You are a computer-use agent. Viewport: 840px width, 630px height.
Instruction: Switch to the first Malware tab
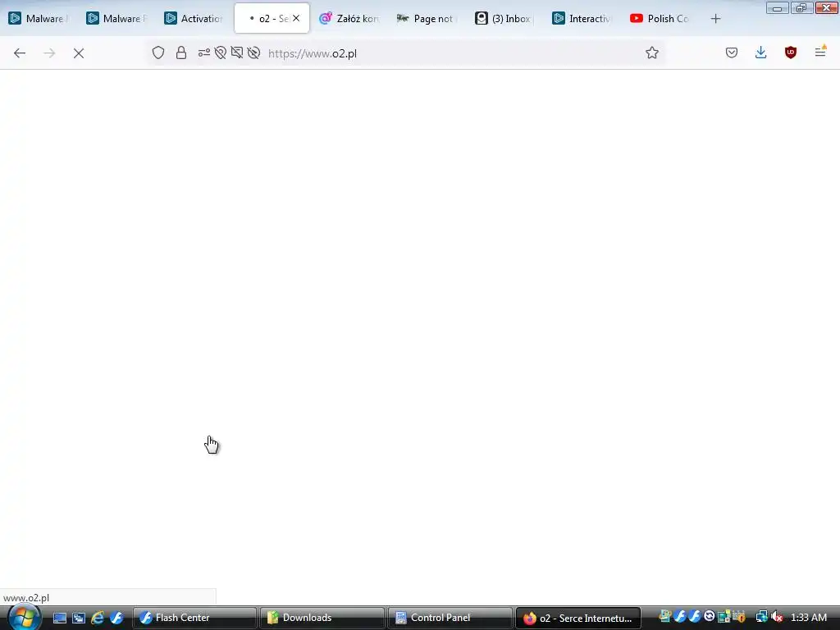[39, 19]
